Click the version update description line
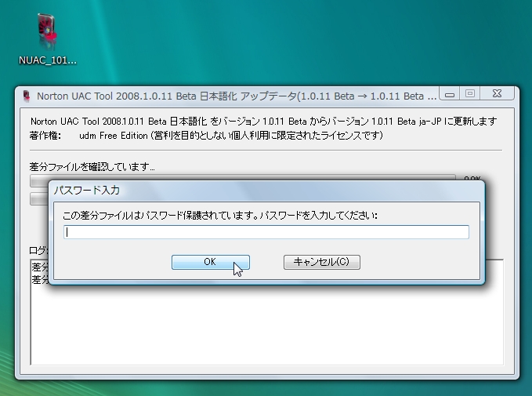Image resolution: width=532 pixels, height=396 pixels. coord(263,122)
